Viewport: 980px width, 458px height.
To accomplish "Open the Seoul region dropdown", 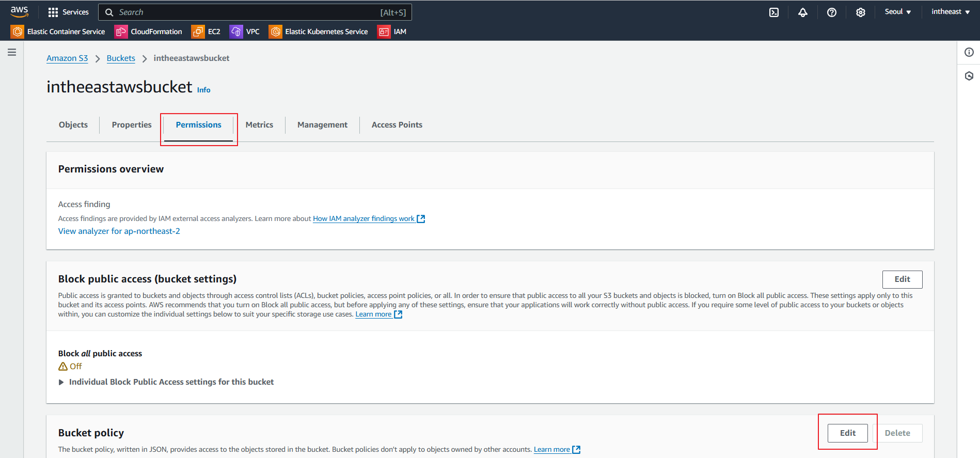I will coord(898,12).
